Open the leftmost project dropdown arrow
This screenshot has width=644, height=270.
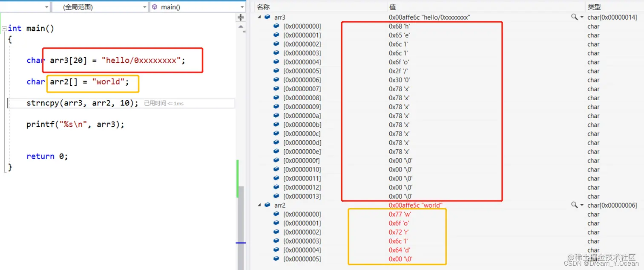(46, 7)
